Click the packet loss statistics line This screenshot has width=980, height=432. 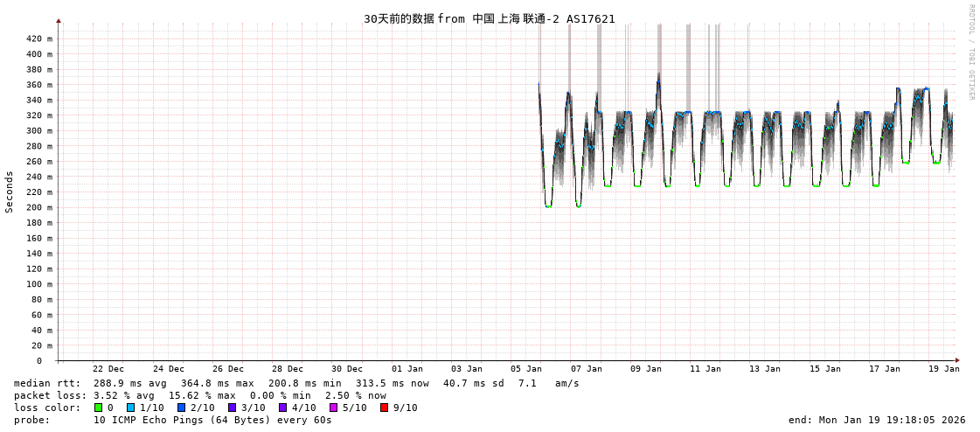click(199, 395)
